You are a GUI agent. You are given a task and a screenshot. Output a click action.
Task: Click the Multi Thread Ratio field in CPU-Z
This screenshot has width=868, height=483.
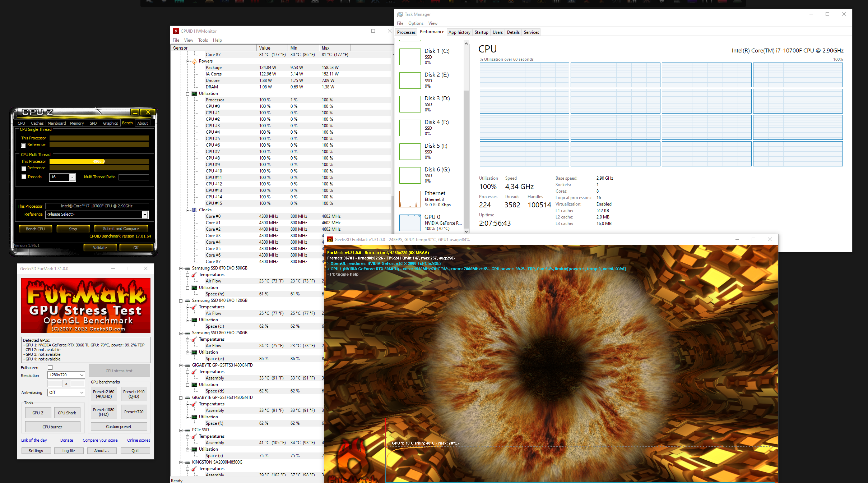134,177
